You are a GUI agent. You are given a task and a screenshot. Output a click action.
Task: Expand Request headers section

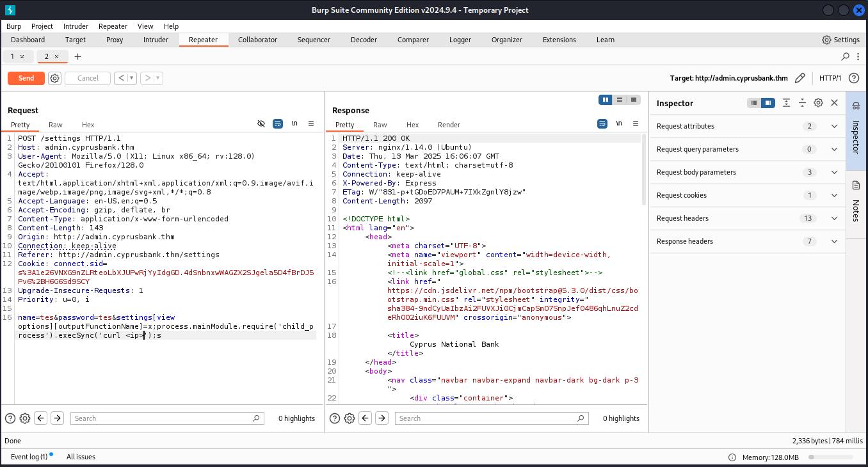[x=747, y=218]
